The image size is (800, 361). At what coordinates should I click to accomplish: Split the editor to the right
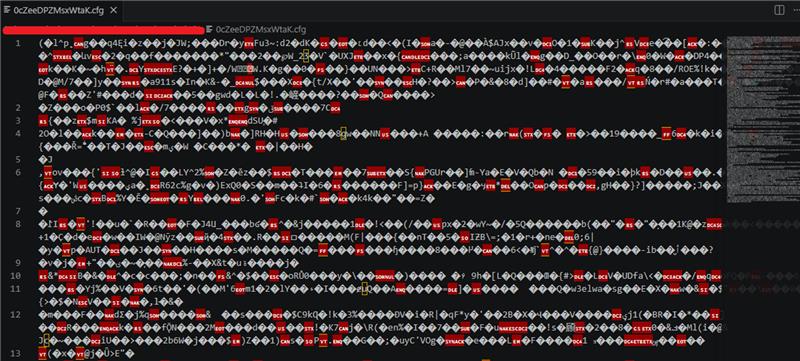(779, 10)
